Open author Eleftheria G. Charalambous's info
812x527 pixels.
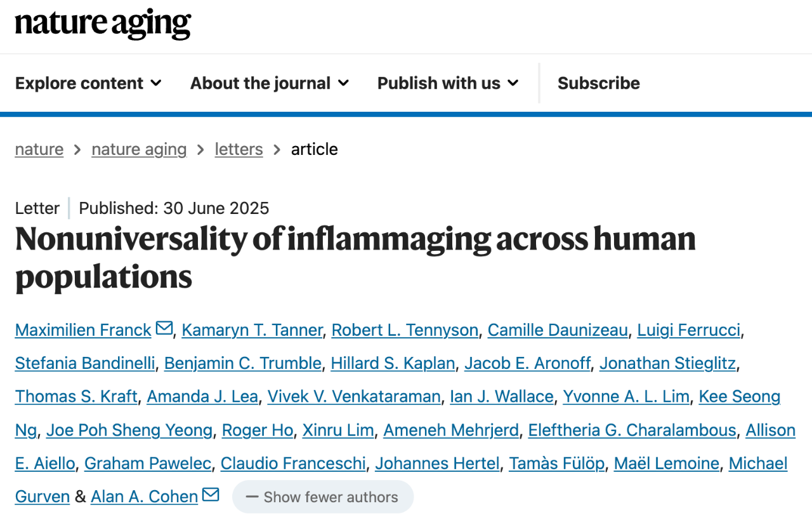tap(632, 430)
